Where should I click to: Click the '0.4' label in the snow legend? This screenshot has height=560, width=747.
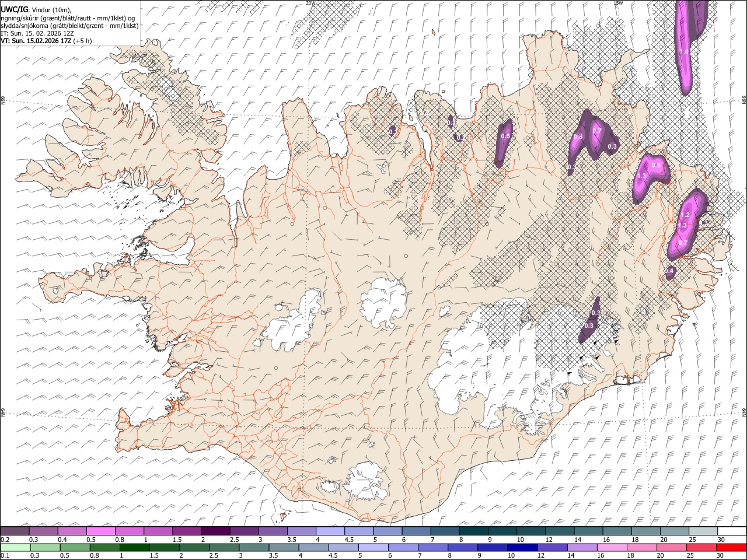tap(62, 540)
